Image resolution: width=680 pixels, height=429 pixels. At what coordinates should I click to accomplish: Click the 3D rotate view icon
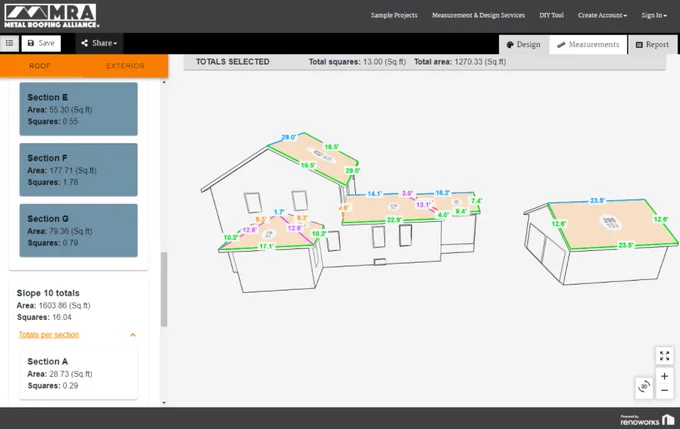click(x=644, y=386)
